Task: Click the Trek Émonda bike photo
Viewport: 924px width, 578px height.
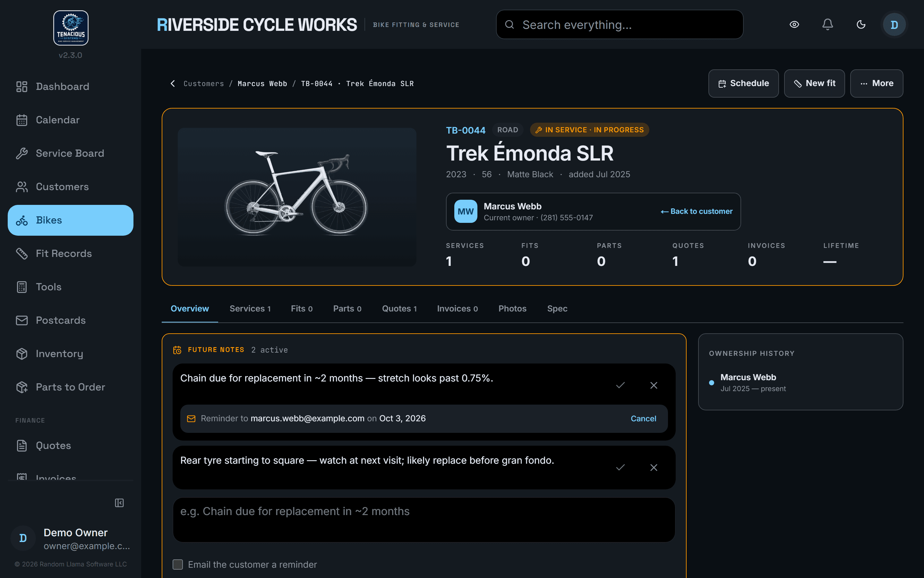Action: click(297, 197)
